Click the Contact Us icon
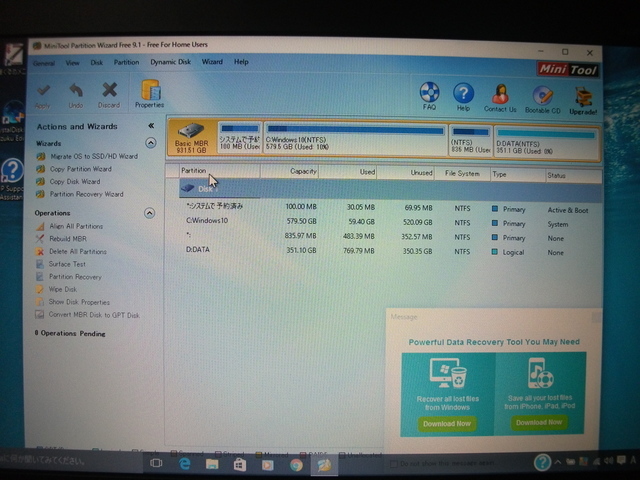 (x=500, y=93)
